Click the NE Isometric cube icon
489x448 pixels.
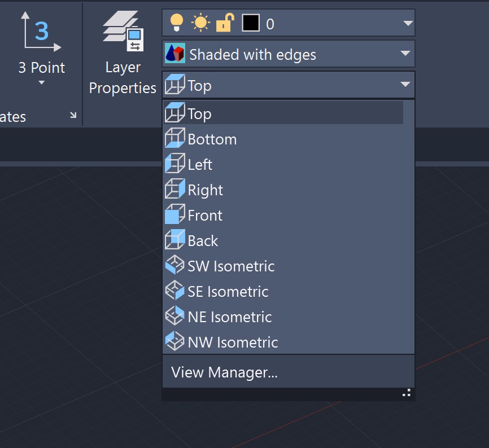(175, 315)
